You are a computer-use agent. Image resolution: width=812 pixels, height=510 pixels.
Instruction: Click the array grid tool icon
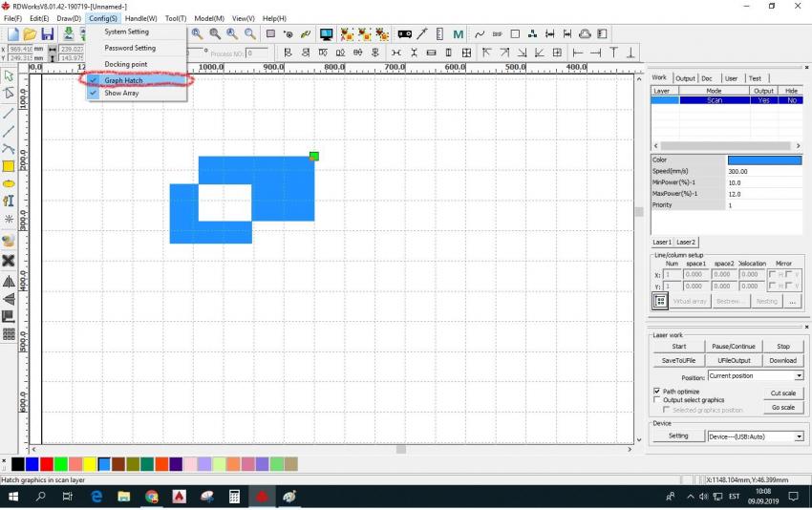coord(9,334)
